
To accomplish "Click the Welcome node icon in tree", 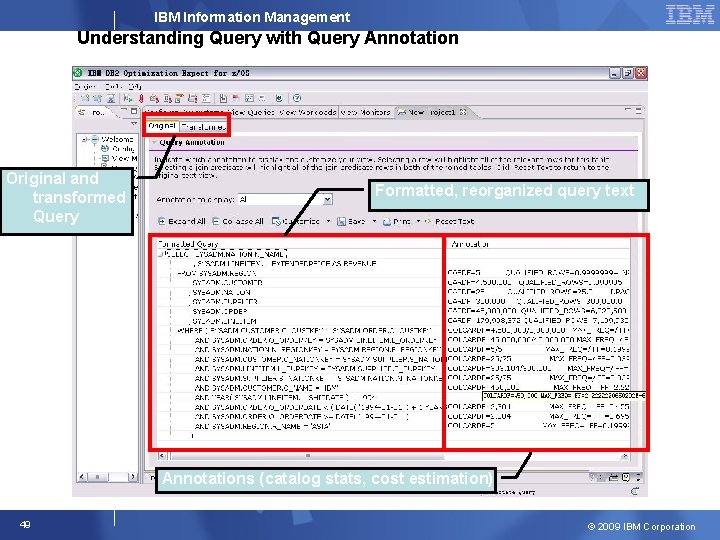I will (x=95, y=139).
